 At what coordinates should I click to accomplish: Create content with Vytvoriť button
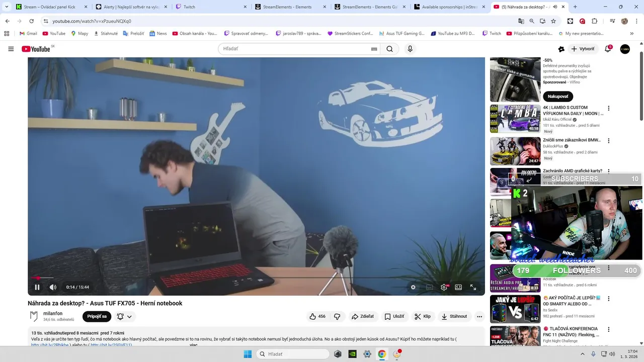point(583,49)
